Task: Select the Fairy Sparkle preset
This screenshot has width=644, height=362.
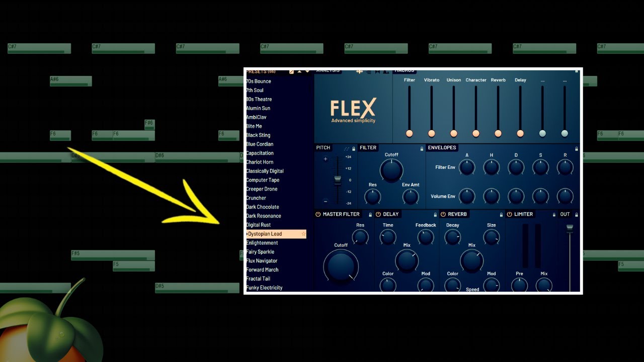Action: coord(260,252)
